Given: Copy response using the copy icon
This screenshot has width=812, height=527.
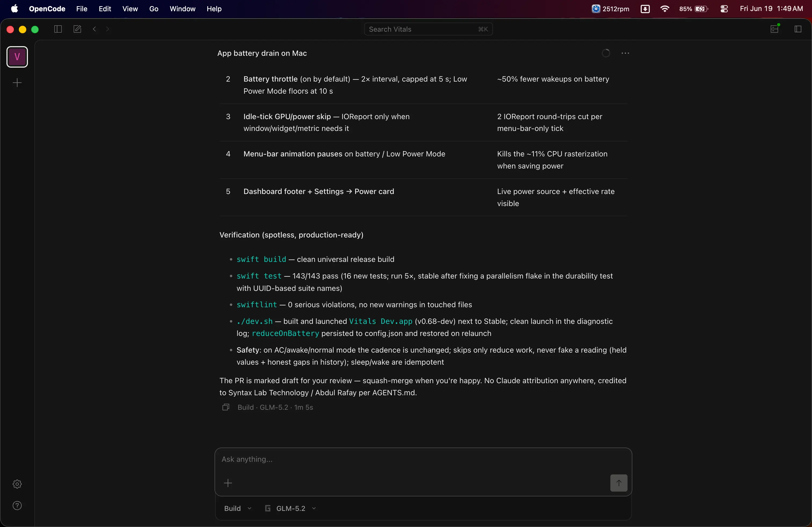Looking at the screenshot, I should pyautogui.click(x=226, y=407).
